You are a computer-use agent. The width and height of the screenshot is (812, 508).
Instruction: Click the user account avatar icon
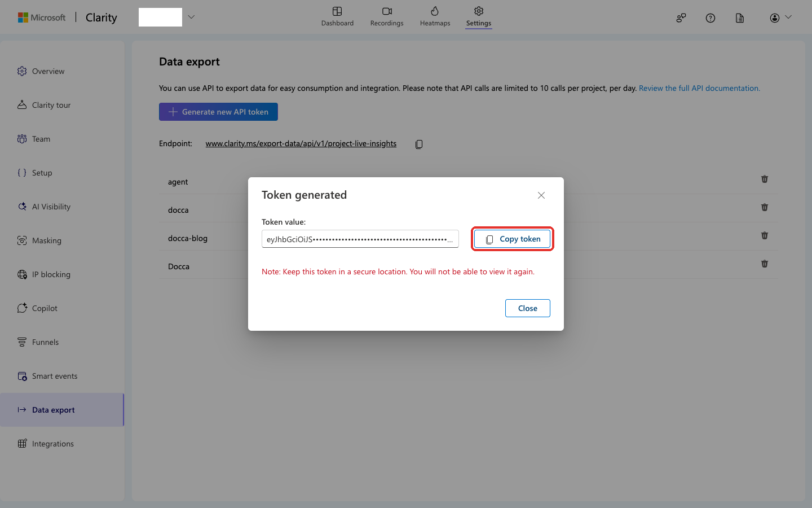coord(774,18)
